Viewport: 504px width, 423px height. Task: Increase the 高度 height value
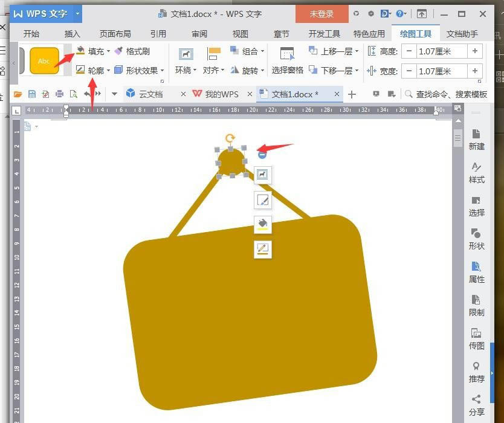475,51
